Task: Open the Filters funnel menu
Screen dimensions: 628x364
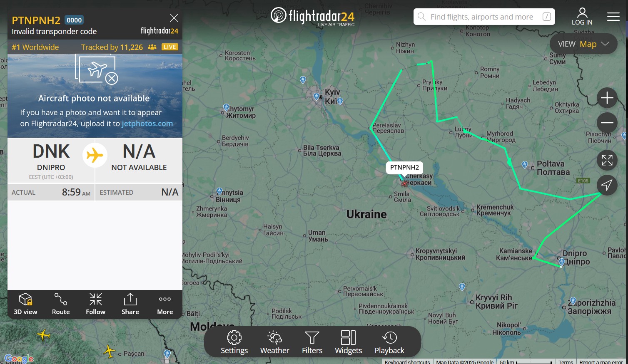Action: [312, 342]
